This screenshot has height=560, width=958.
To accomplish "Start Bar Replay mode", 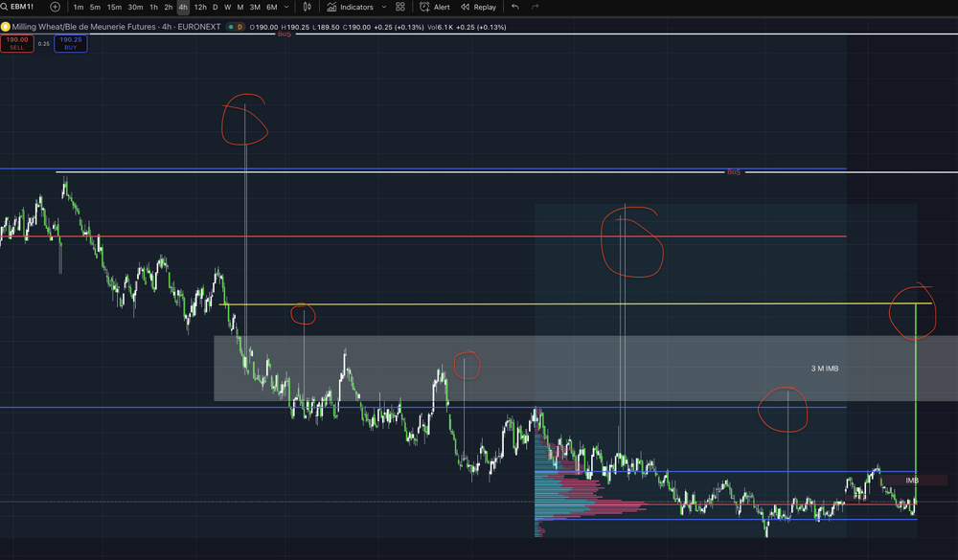I will point(478,8).
